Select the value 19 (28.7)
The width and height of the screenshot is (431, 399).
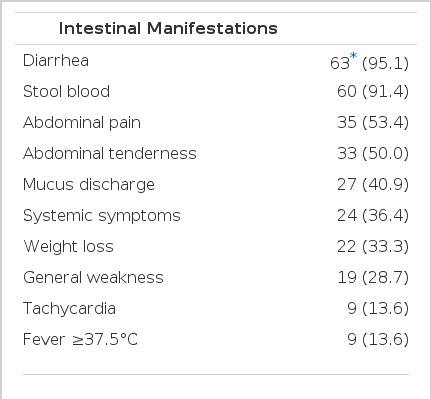pyautogui.click(x=373, y=277)
